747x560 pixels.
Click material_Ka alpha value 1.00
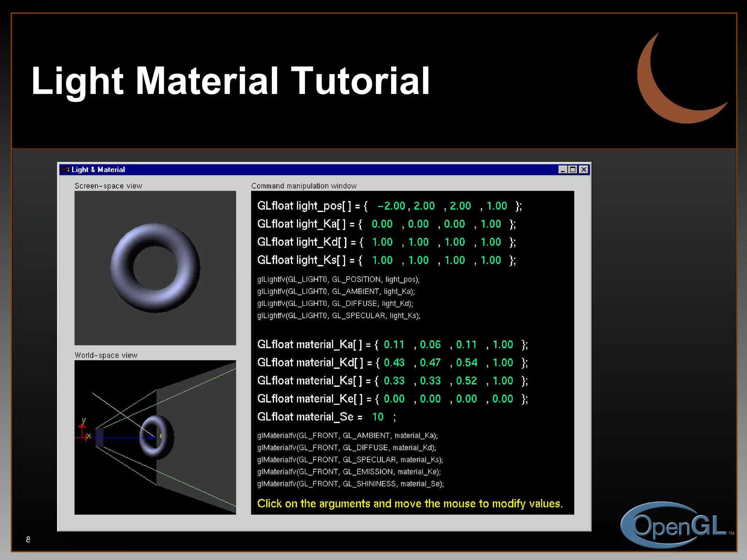(503, 345)
